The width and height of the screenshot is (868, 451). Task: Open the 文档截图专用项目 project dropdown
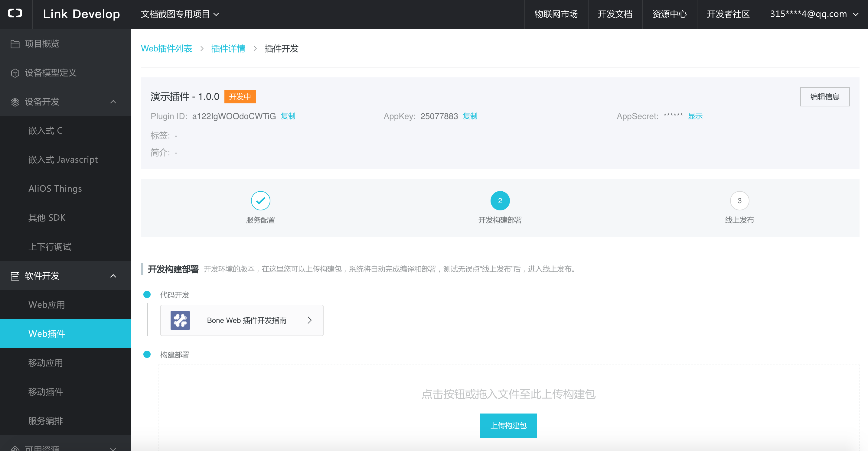click(180, 14)
